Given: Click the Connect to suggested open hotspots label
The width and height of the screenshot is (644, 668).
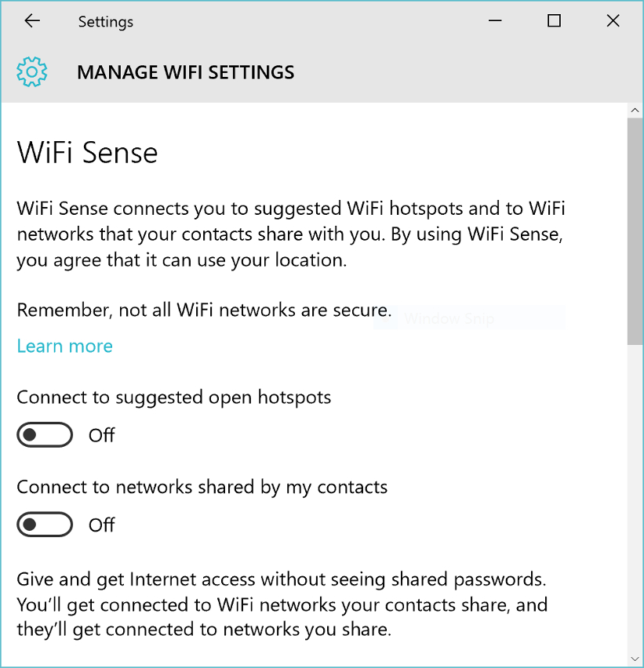Looking at the screenshot, I should [174, 398].
